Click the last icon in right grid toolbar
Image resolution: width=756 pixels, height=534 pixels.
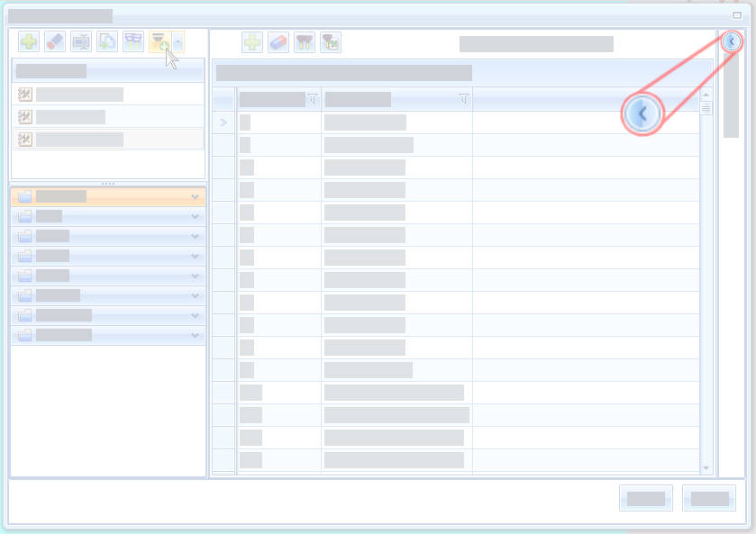click(331, 42)
